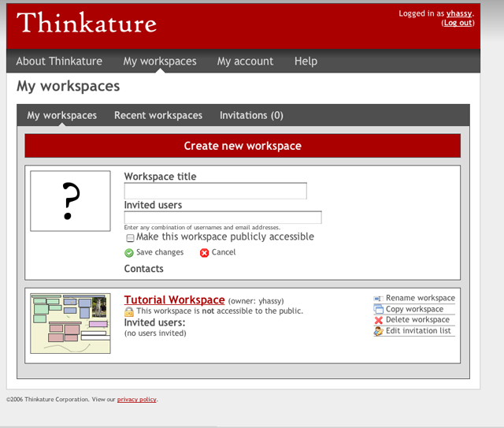The height and width of the screenshot is (428, 504).
Task: Click "Enter any combination of usernames" hint text
Action: tap(202, 228)
